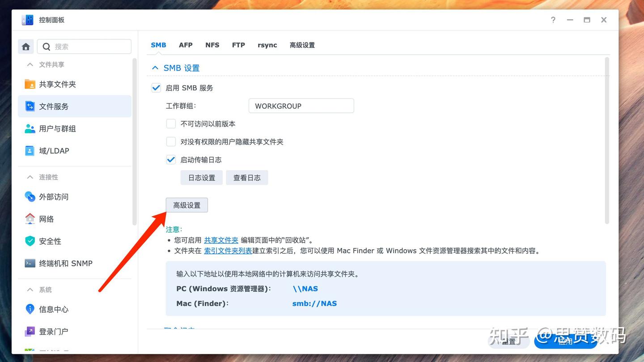Disable 启用 SMB 服务 checkbox
The height and width of the screenshot is (362, 644).
[156, 88]
